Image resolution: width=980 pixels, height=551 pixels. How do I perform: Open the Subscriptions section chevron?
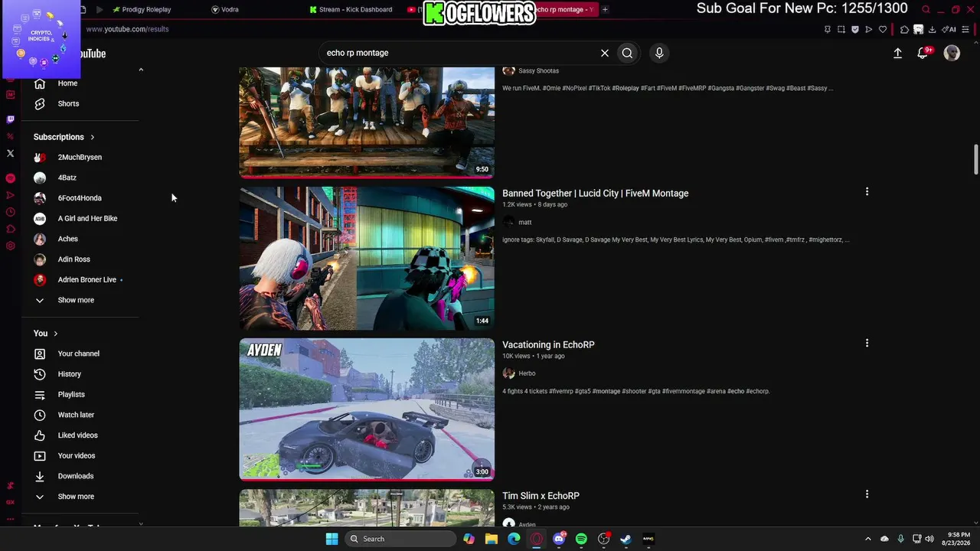point(93,137)
